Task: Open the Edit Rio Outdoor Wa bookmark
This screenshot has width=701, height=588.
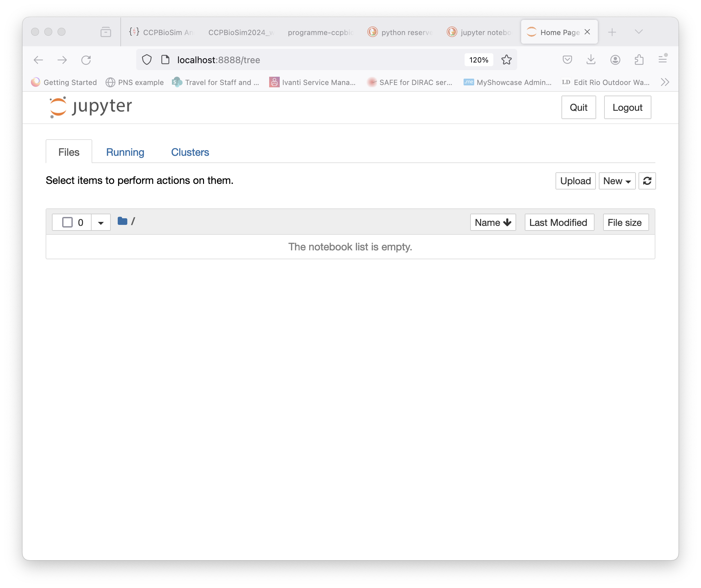Action: [x=605, y=82]
